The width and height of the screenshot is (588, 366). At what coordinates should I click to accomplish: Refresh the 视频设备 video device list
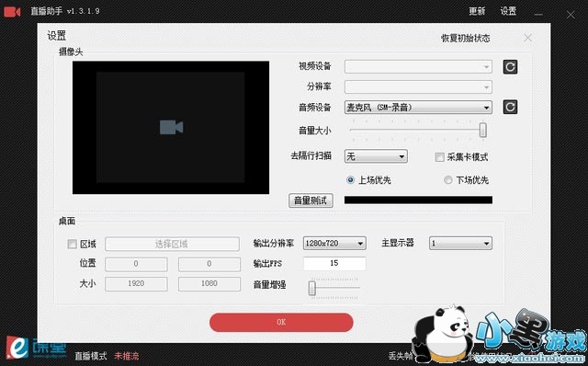pos(510,67)
